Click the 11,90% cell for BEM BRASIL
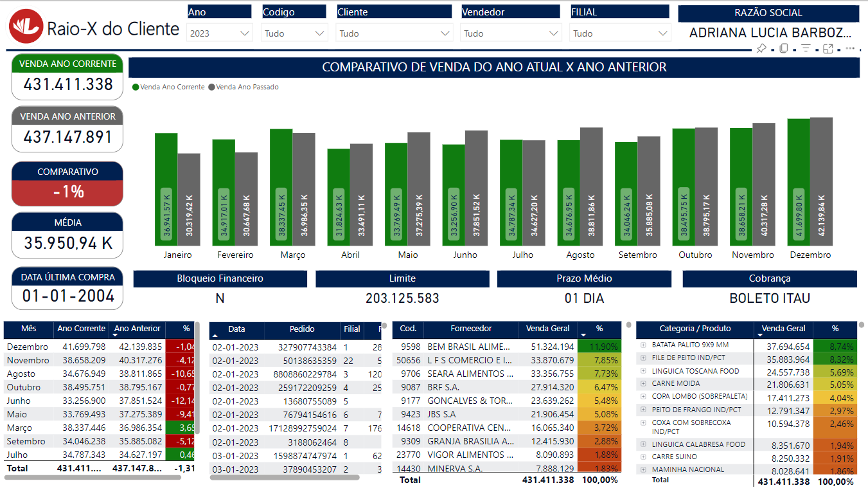Image resolution: width=868 pixels, height=499 pixels. pyautogui.click(x=599, y=347)
